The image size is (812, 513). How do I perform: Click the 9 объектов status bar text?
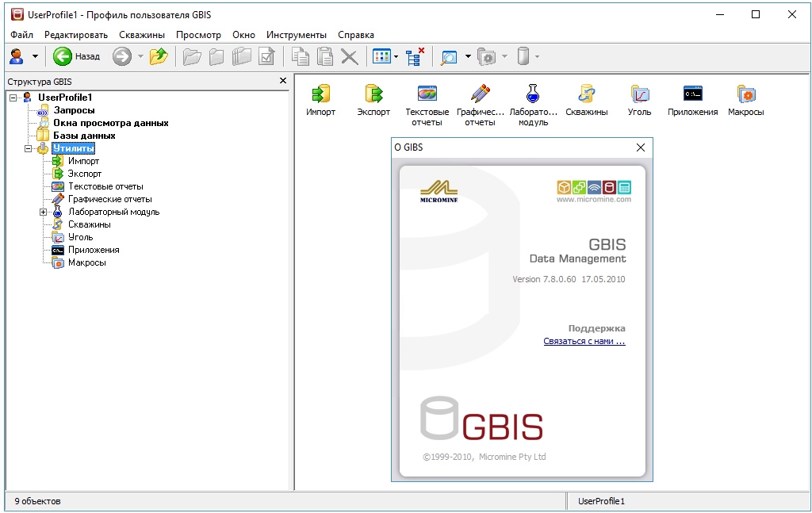coord(37,501)
